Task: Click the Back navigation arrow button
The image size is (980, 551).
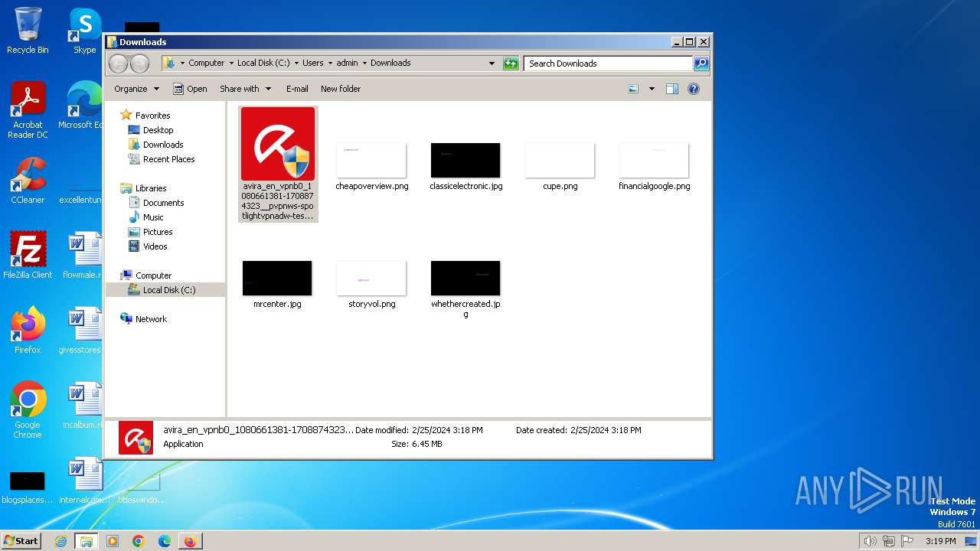Action: [x=119, y=64]
